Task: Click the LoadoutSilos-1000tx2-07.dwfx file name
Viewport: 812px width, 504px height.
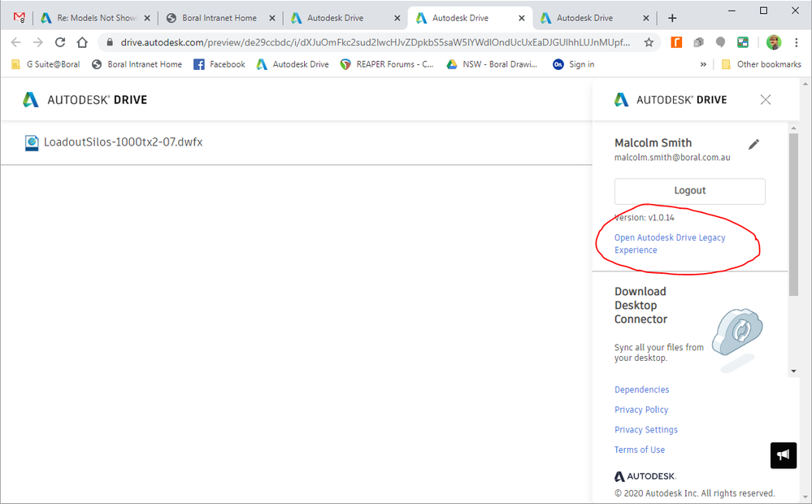Action: [124, 142]
